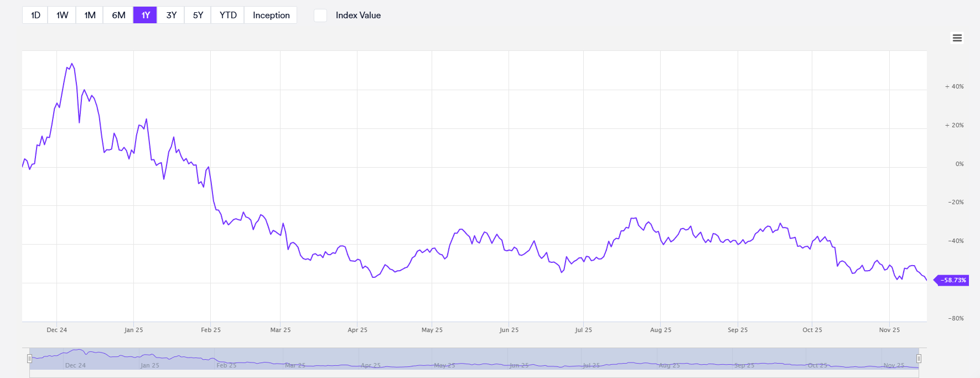Select the active 1Y range button

146,15
